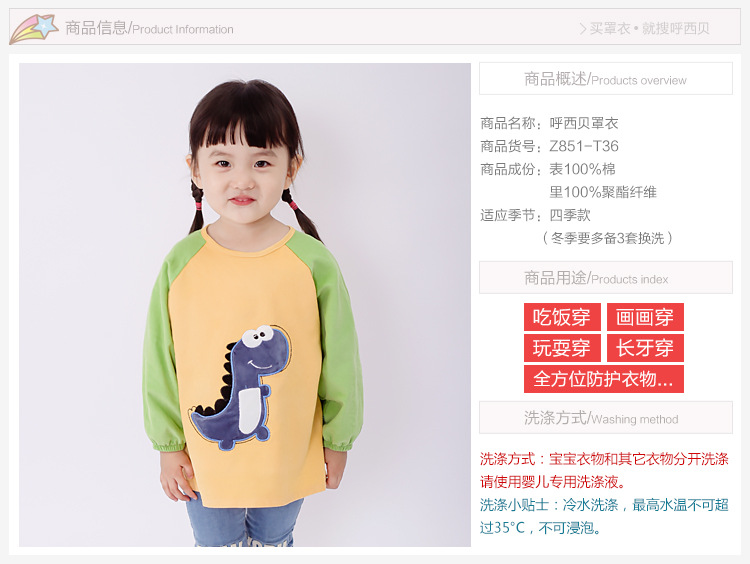750x564 pixels.
Task: Click the 四季款 season text
Action: [x=570, y=215]
